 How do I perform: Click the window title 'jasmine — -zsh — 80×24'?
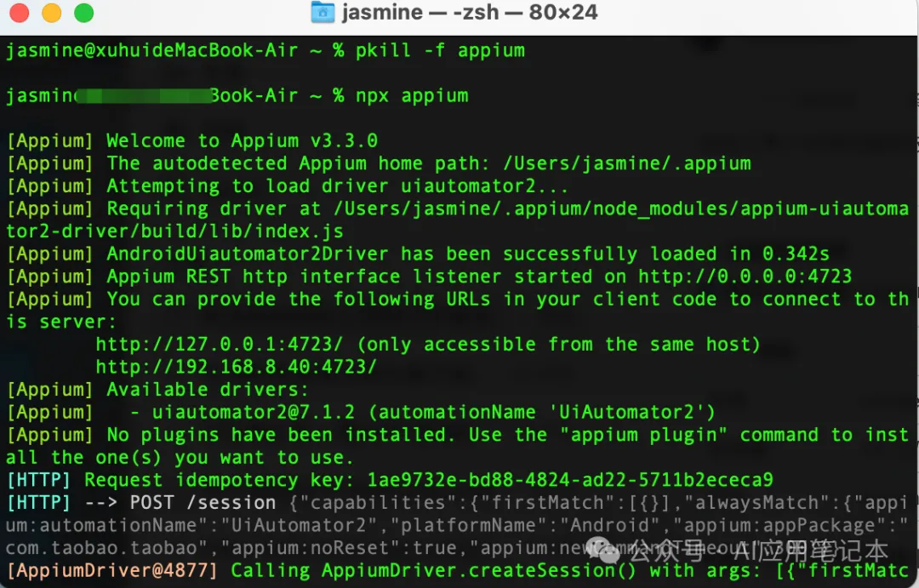[470, 12]
